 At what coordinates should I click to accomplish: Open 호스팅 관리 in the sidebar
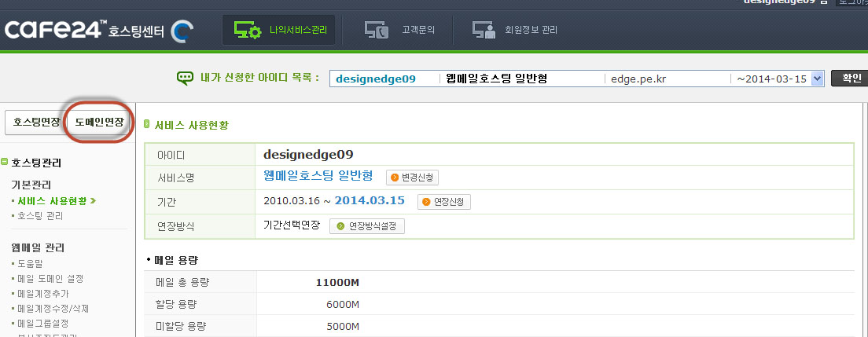(40, 215)
